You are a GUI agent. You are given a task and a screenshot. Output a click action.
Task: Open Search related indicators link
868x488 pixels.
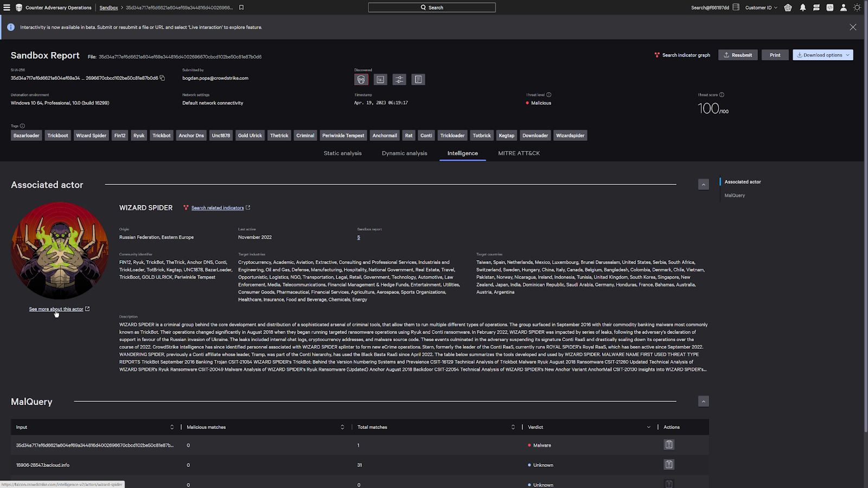(x=217, y=208)
